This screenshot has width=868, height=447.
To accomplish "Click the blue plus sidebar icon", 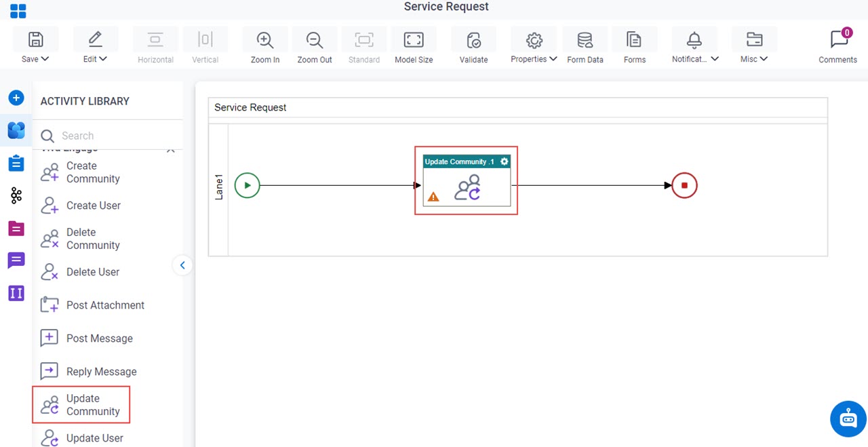I will click(16, 98).
